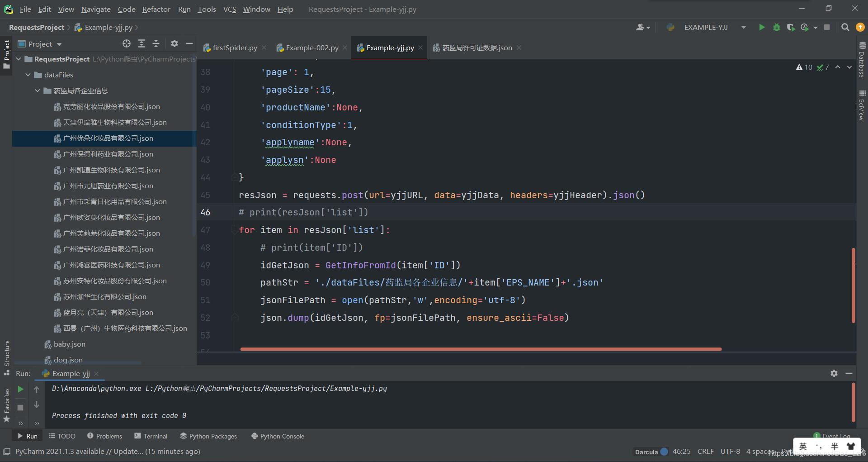
Task: Switch to firstSpider.py tab
Action: (x=235, y=48)
